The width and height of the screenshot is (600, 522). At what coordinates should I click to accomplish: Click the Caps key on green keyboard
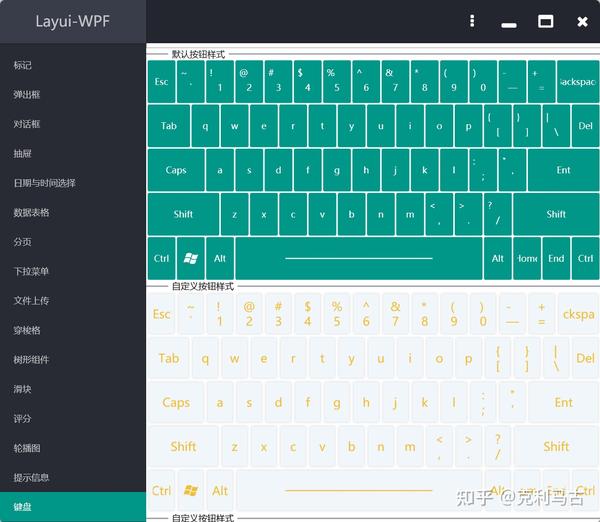176,170
